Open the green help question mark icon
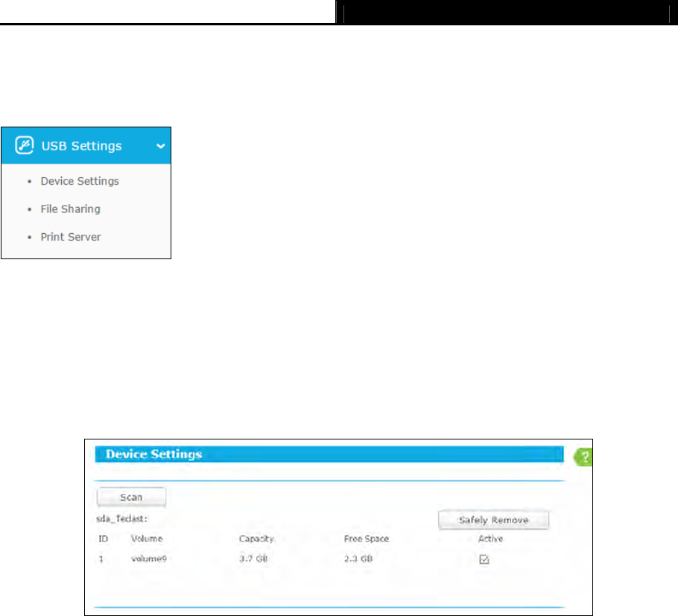 [x=583, y=457]
